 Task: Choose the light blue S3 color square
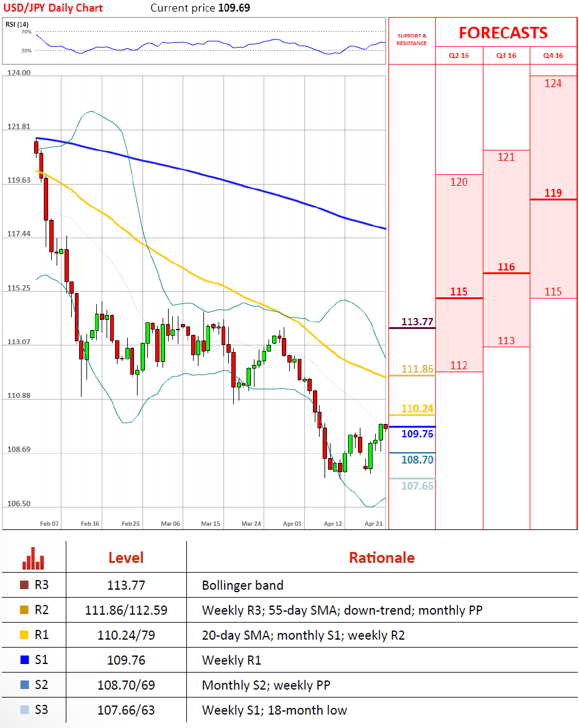pyautogui.click(x=24, y=710)
